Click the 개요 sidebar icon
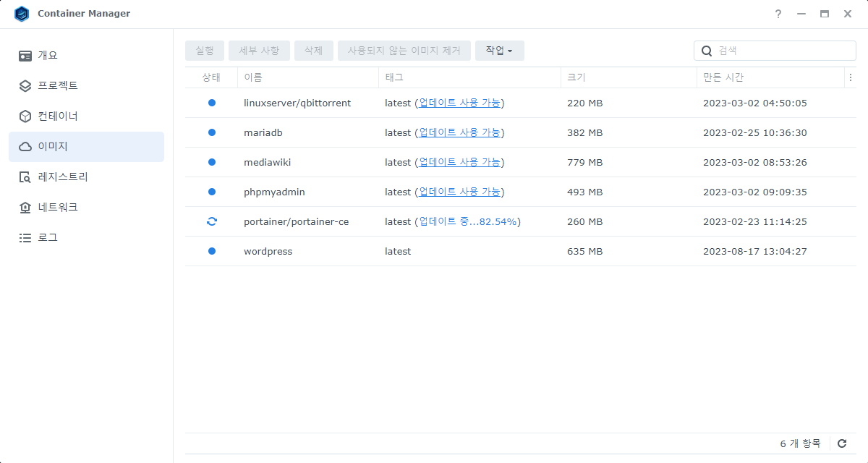Screen dimensions: 868x463 pos(25,56)
